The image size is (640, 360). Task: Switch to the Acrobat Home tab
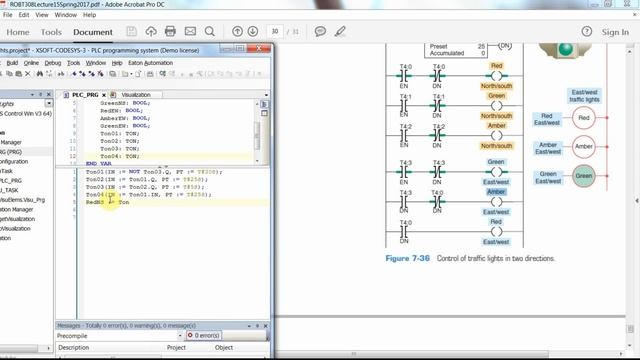click(18, 32)
